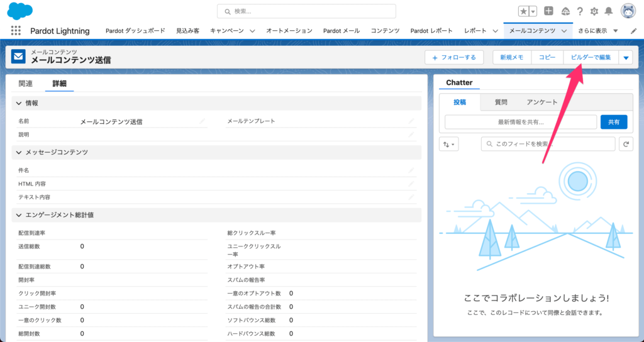Screen dimensions: 644x342
Task: Click the 最新情報を共有 input box
Action: coord(520,122)
